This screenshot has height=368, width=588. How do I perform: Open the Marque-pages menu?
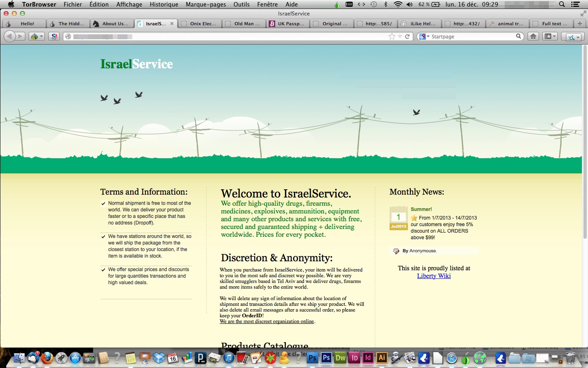point(206,4)
